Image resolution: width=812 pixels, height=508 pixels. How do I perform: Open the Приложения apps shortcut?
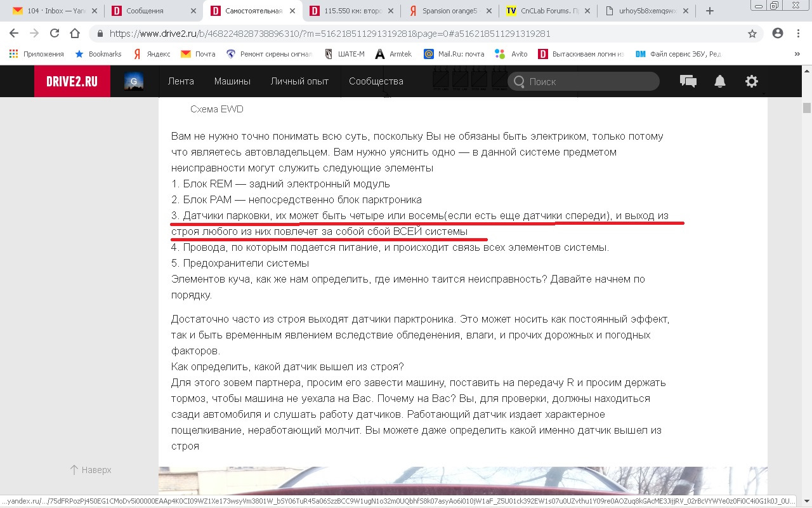(37, 54)
